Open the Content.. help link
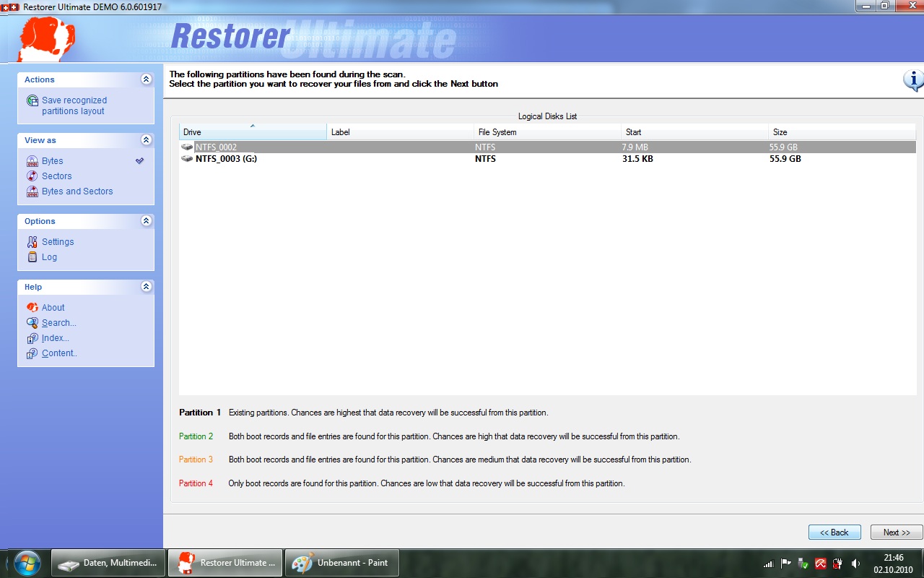This screenshot has width=924, height=578. point(59,353)
